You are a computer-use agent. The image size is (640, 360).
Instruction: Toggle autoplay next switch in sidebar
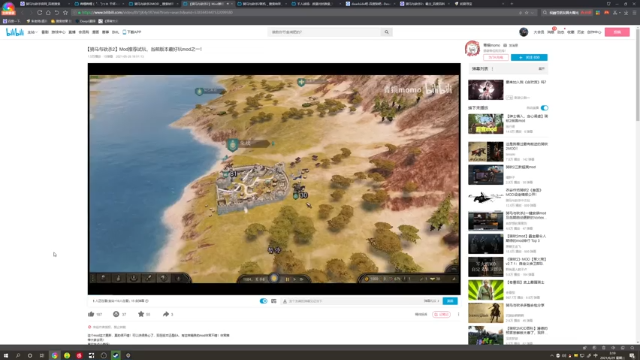pyautogui.click(x=544, y=108)
